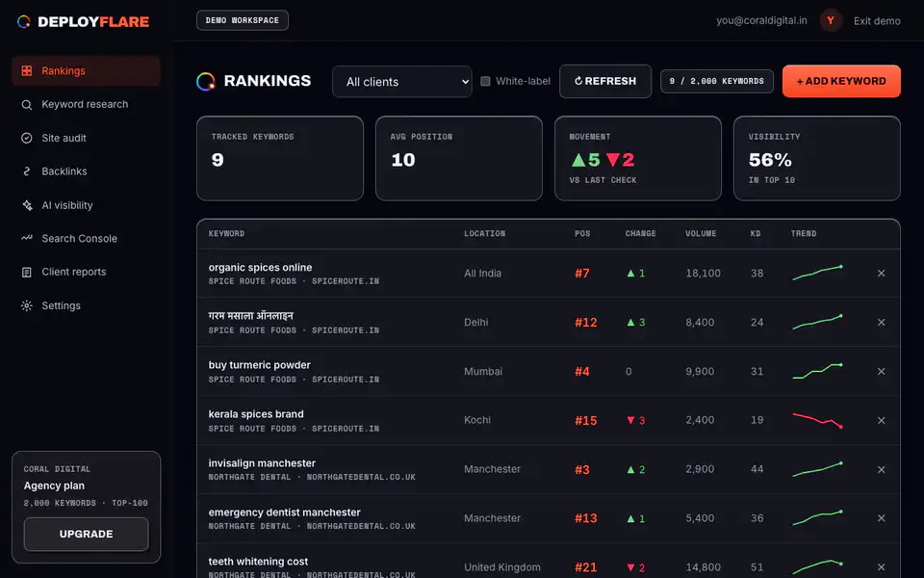Click the you@coraldigital.in account email
The width and height of the screenshot is (924, 578).
click(761, 20)
